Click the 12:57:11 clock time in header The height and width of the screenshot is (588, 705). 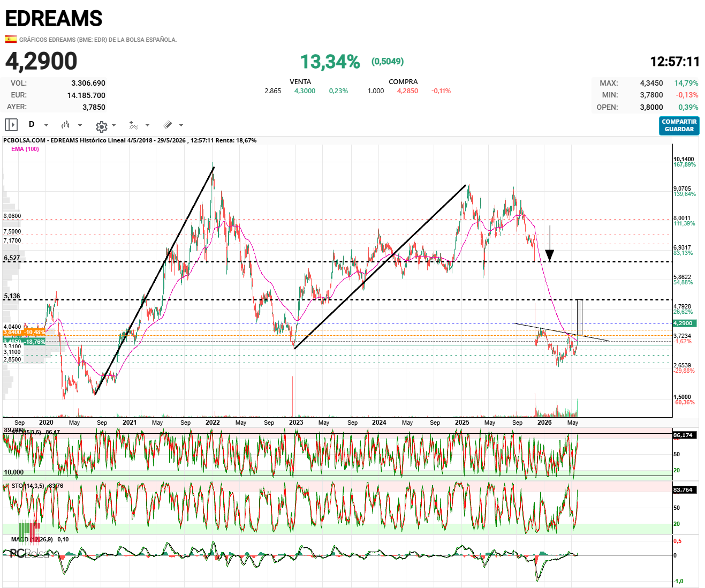(x=674, y=62)
